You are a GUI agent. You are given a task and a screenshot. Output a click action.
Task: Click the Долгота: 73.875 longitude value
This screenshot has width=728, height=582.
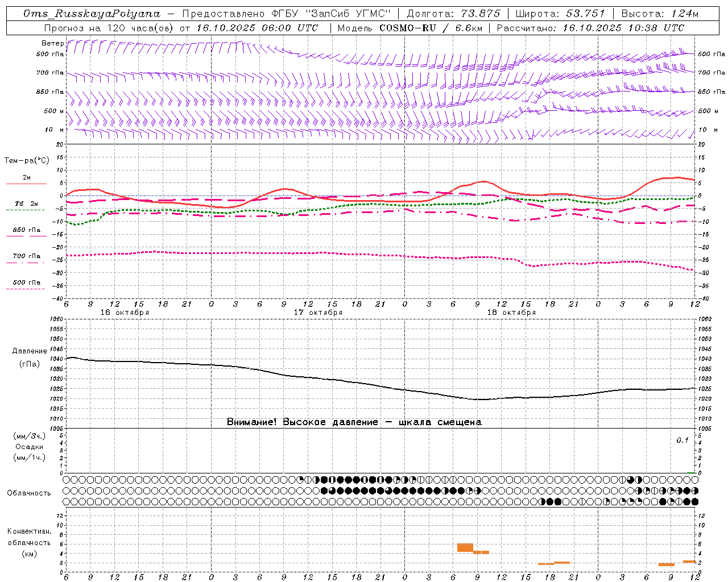click(453, 14)
